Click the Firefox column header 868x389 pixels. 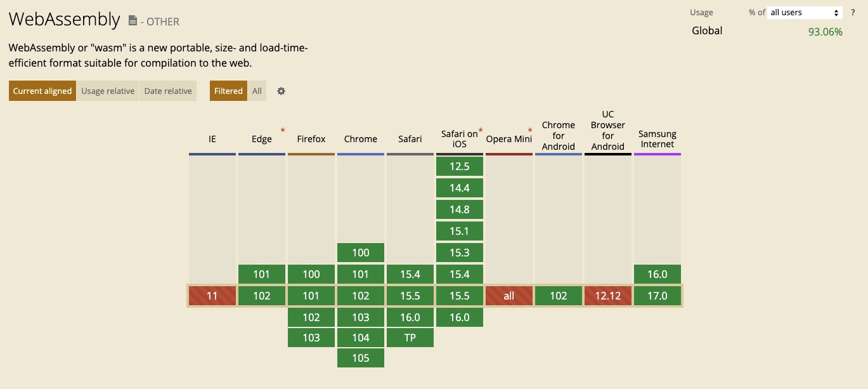click(311, 139)
